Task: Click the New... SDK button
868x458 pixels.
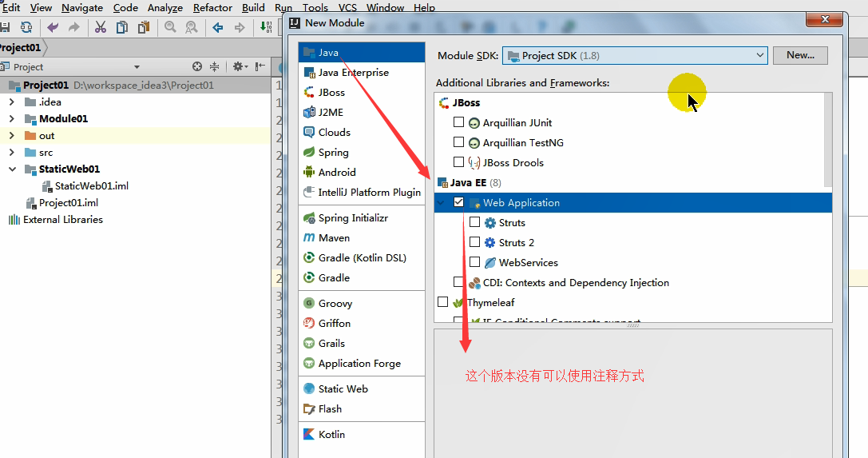Action: (x=800, y=55)
